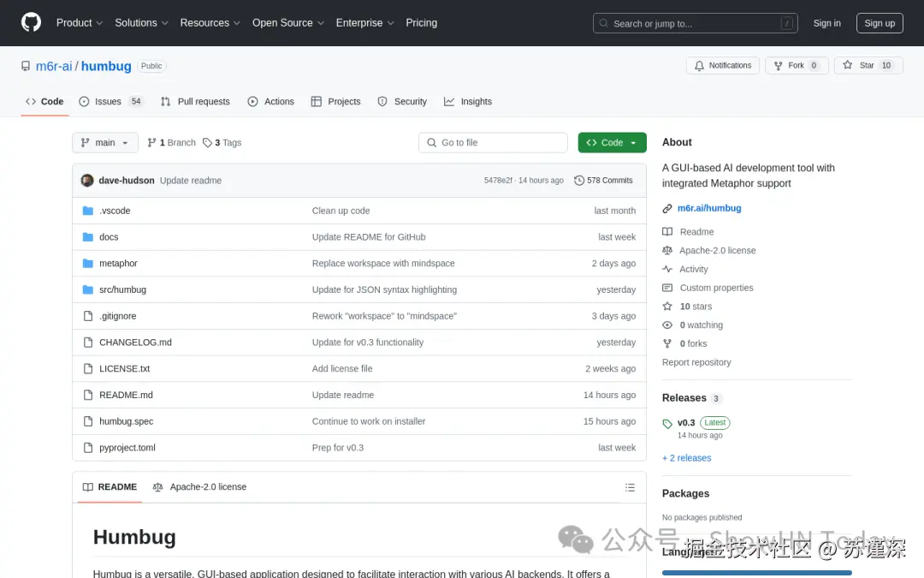Open the green Code dropdown button
This screenshot has width=924, height=578.
click(x=612, y=143)
